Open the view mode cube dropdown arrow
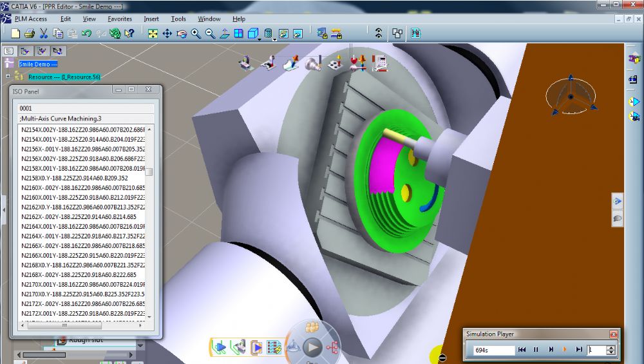The image size is (644, 364). point(260,39)
